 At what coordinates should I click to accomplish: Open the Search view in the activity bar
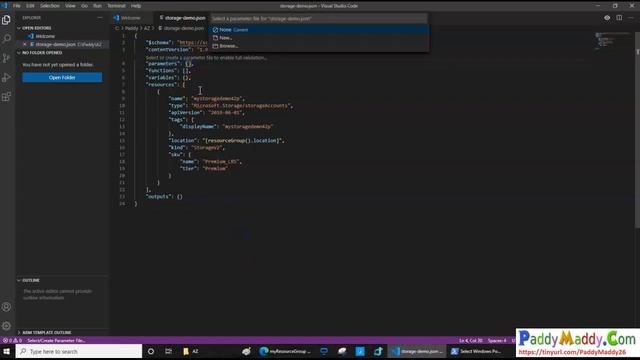7,39
